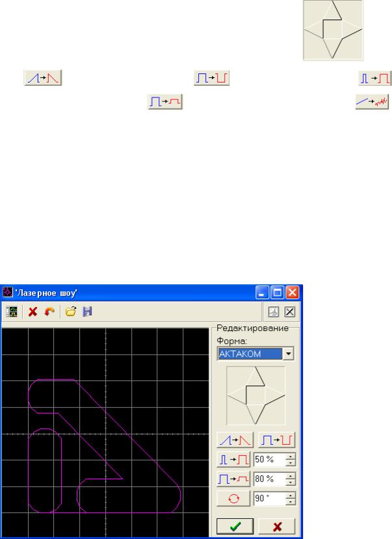Click the add noise icon above the dialog
392x539 pixels.
click(x=372, y=101)
